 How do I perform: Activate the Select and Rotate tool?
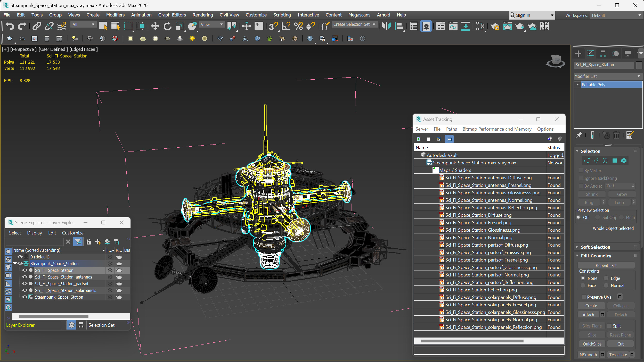point(167,26)
